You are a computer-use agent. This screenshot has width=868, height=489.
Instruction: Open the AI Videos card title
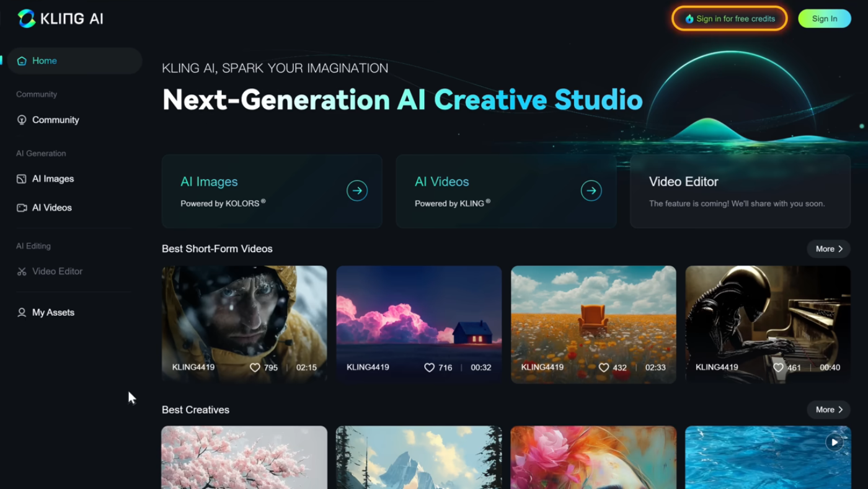(x=442, y=182)
